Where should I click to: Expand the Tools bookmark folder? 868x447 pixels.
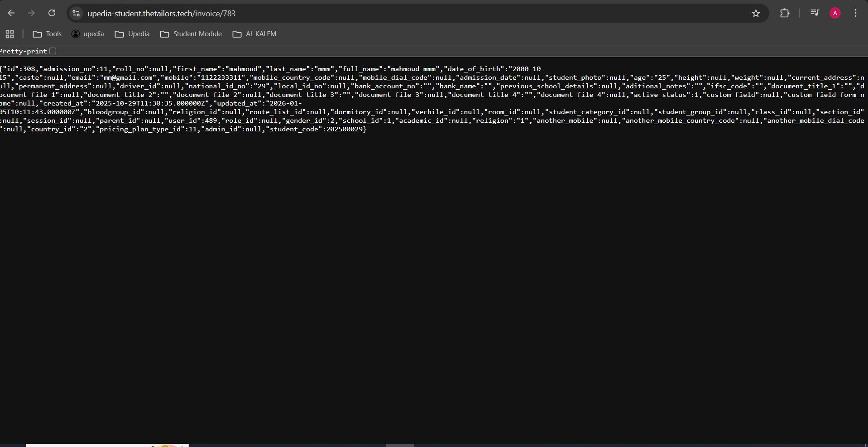point(47,34)
